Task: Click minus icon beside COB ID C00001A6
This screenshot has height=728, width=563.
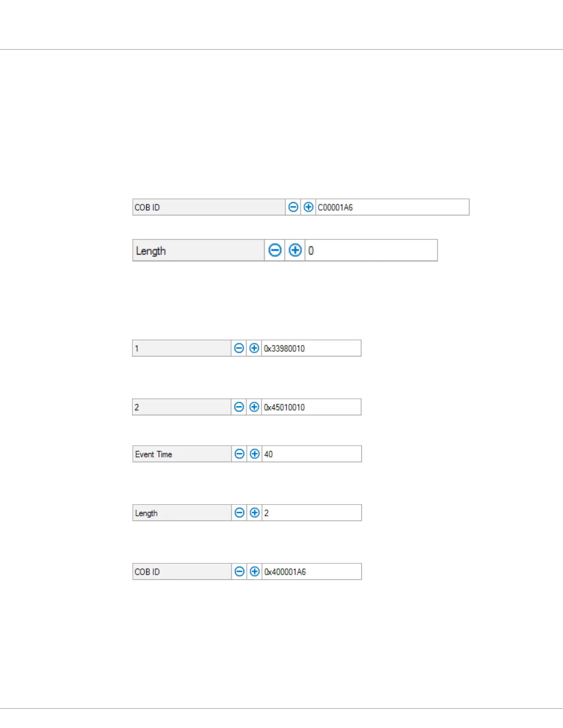Action: [x=293, y=207]
